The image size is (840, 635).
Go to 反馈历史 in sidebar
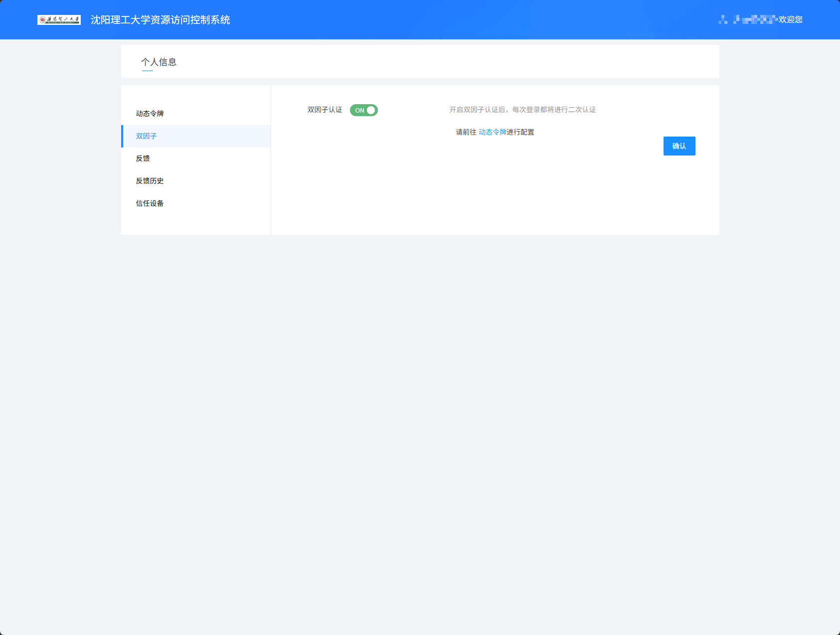(x=196, y=181)
